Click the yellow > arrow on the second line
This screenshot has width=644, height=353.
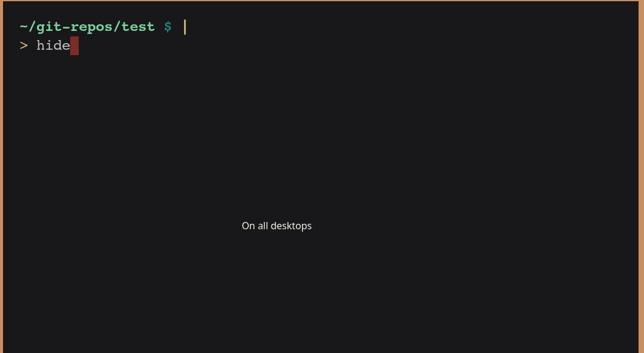[x=24, y=45]
